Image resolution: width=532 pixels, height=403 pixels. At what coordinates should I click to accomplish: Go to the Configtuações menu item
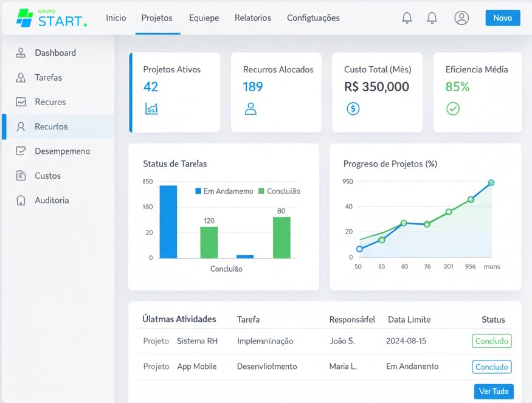click(313, 18)
